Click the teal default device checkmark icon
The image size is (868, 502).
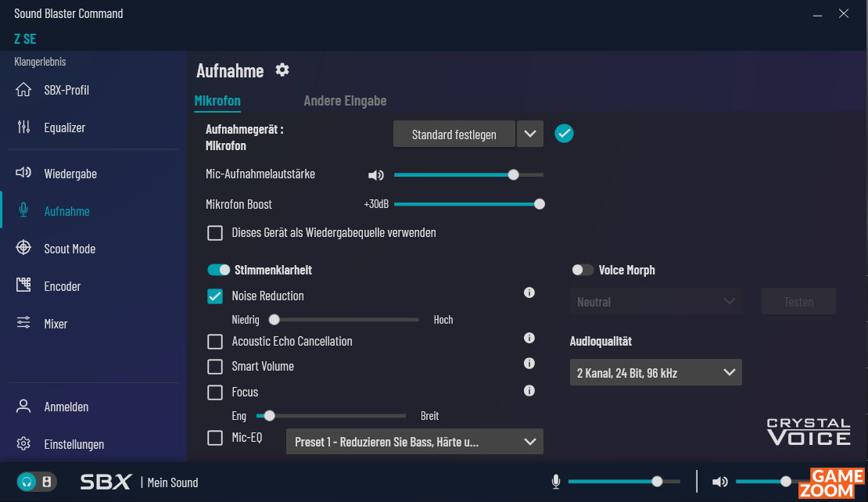564,134
